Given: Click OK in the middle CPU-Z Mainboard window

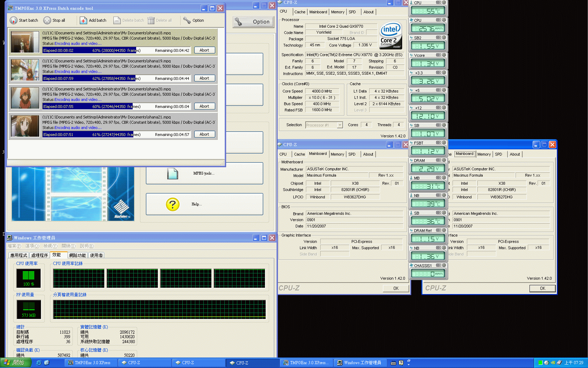Looking at the screenshot, I should point(396,288).
